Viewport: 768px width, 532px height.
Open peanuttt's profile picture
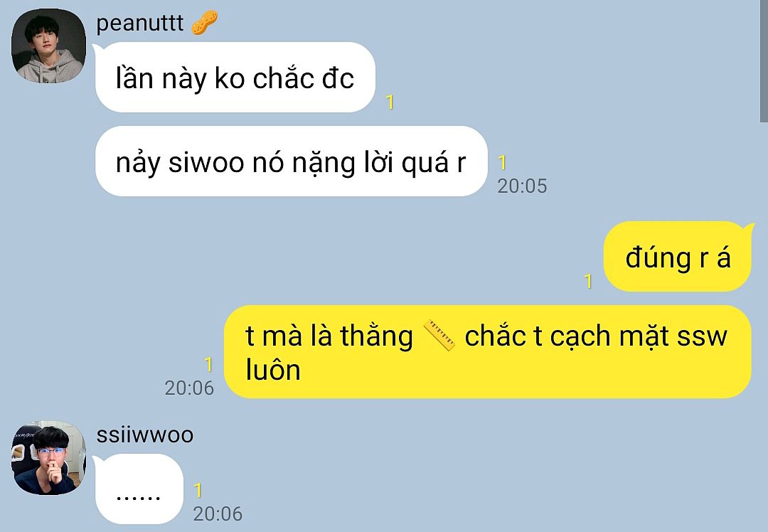(x=48, y=46)
